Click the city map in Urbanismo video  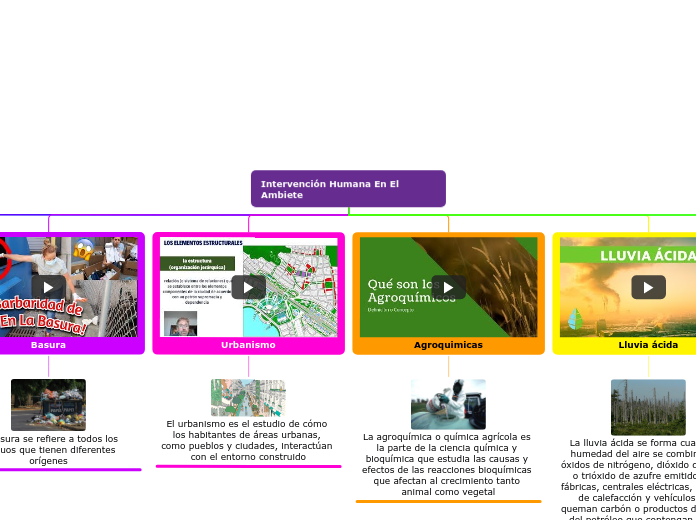pos(290,291)
